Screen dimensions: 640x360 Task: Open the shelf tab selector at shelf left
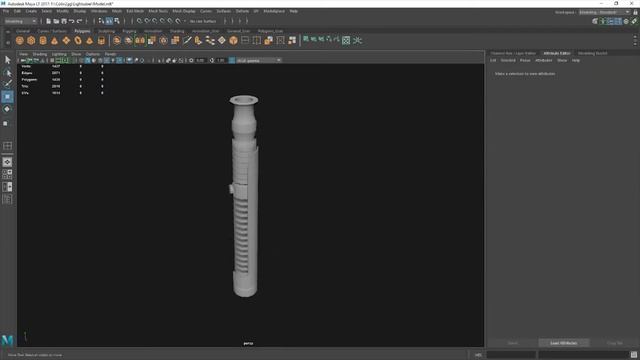pyautogui.click(x=8, y=31)
